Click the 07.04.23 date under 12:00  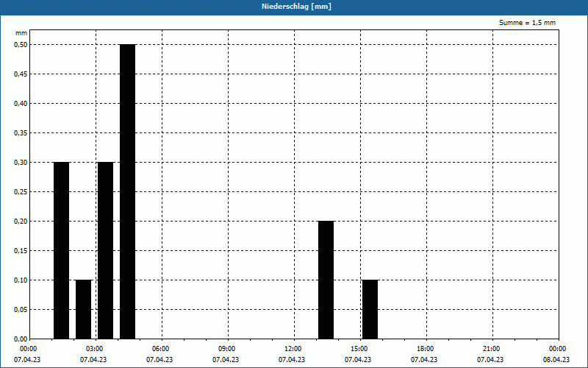pyautogui.click(x=292, y=360)
